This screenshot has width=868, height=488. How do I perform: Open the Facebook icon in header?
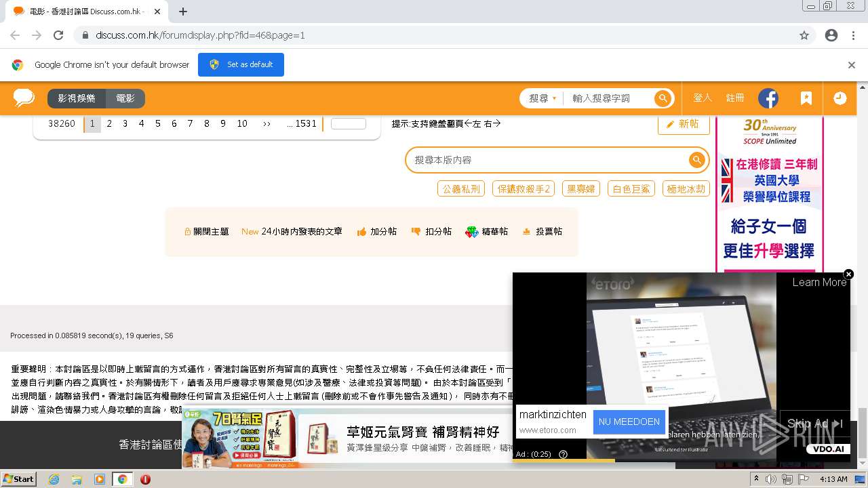coord(768,98)
